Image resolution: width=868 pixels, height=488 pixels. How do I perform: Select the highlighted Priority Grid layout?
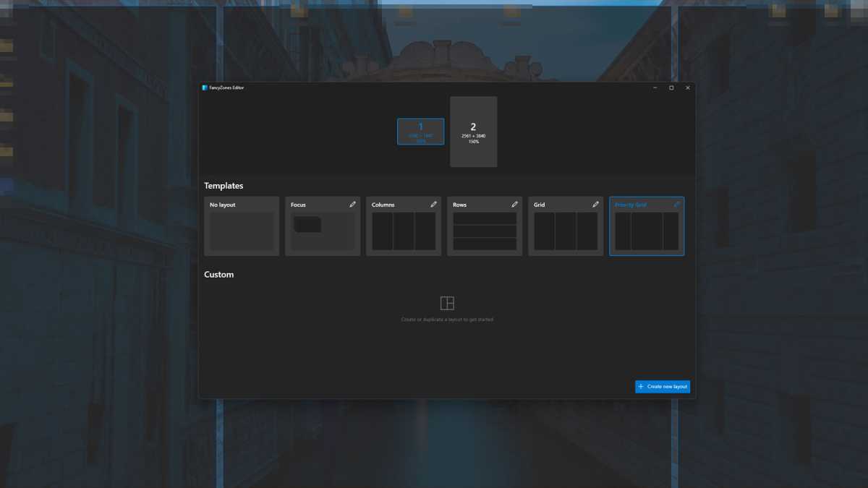[x=647, y=230]
